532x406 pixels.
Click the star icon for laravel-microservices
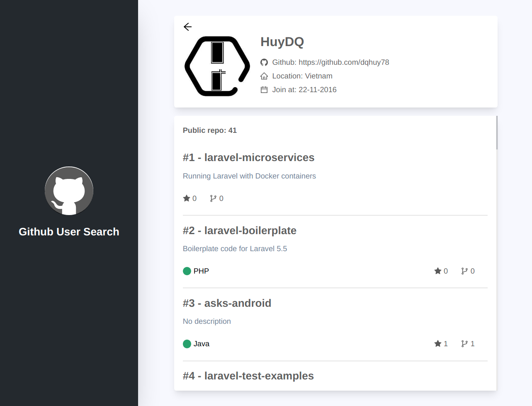pos(187,198)
